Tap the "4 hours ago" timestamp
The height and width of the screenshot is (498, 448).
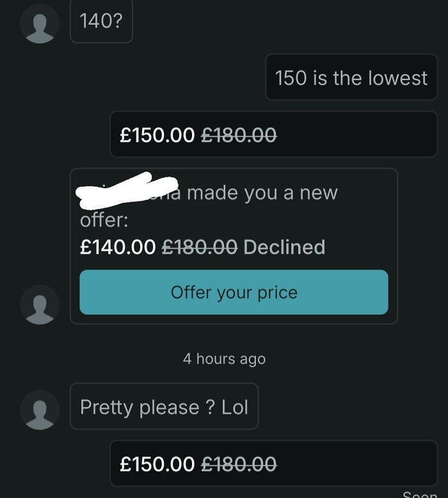(x=224, y=359)
